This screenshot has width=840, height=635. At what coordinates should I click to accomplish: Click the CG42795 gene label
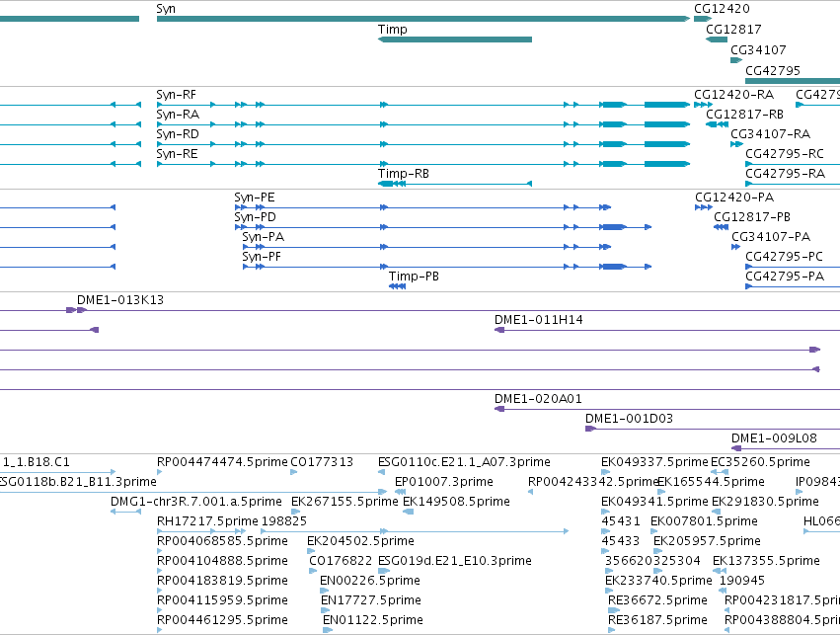pos(773,71)
